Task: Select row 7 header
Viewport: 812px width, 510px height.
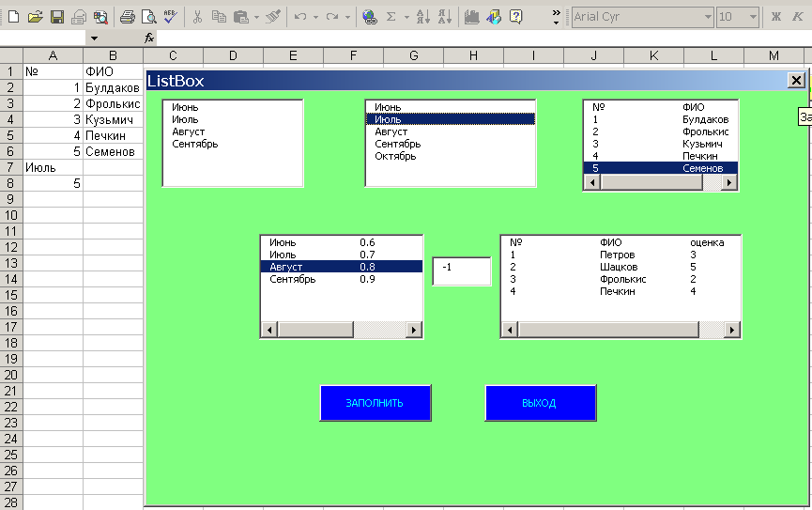Action: 11,167
